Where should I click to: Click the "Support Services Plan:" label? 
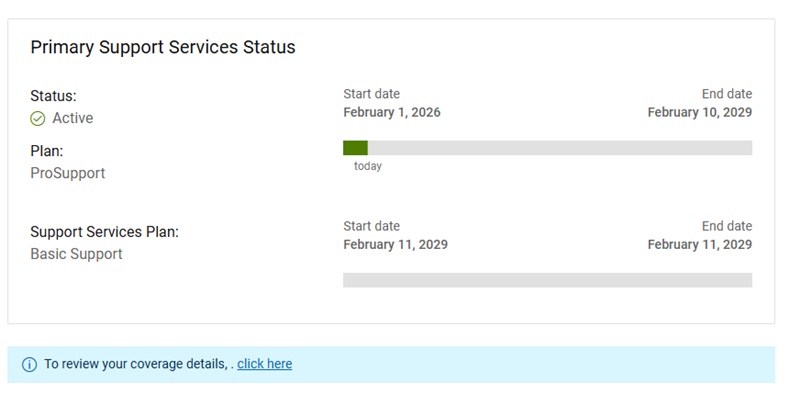point(105,232)
